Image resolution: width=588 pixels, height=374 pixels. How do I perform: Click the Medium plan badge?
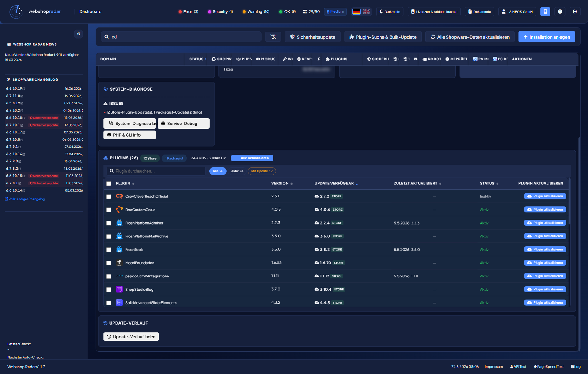click(x=335, y=11)
